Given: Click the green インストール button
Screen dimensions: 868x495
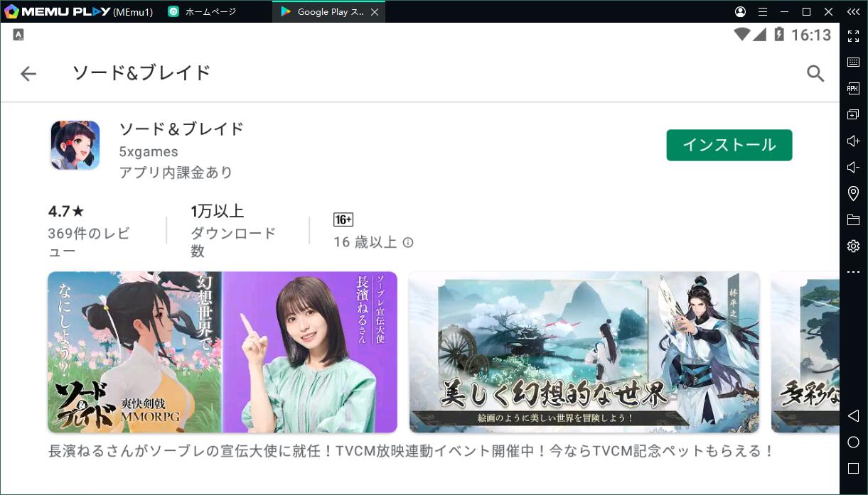Looking at the screenshot, I should [729, 145].
